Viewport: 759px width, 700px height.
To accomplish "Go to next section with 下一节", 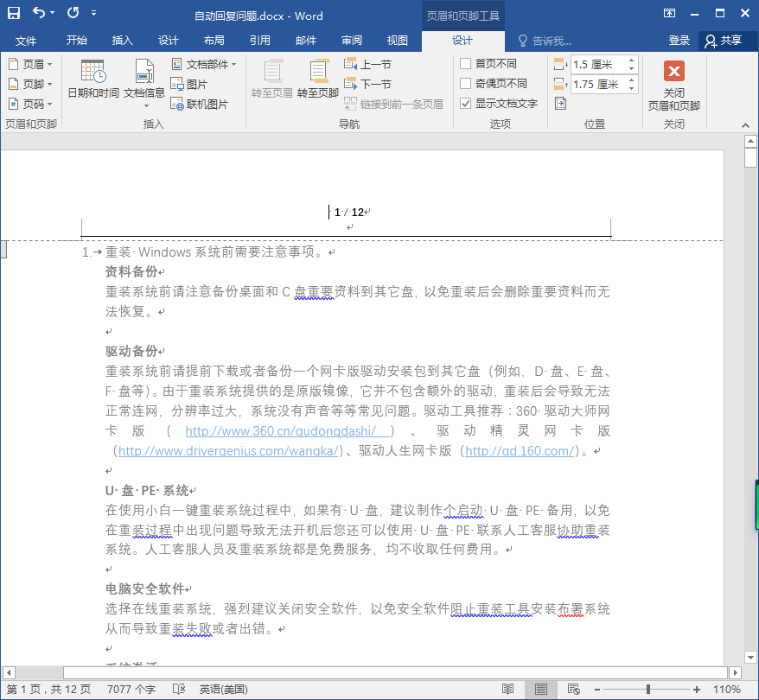I will 372,83.
